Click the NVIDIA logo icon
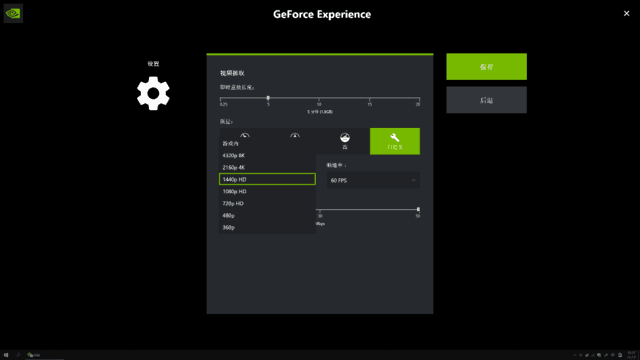 pos(13,13)
